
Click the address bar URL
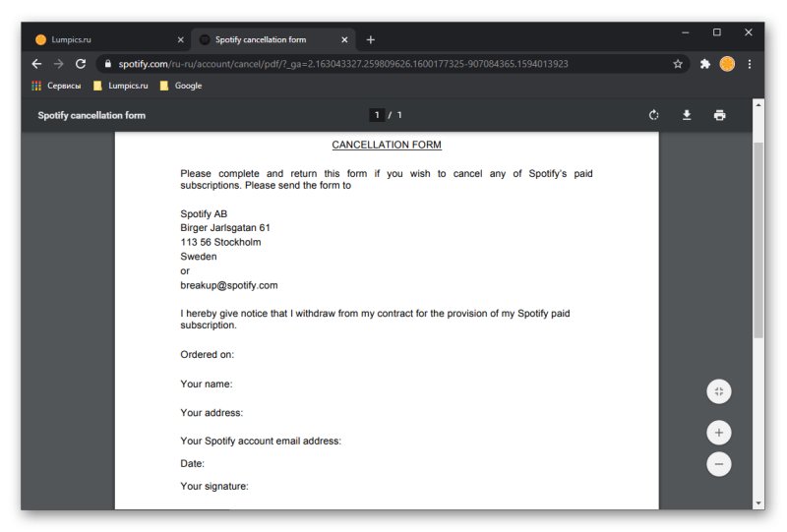(x=343, y=64)
